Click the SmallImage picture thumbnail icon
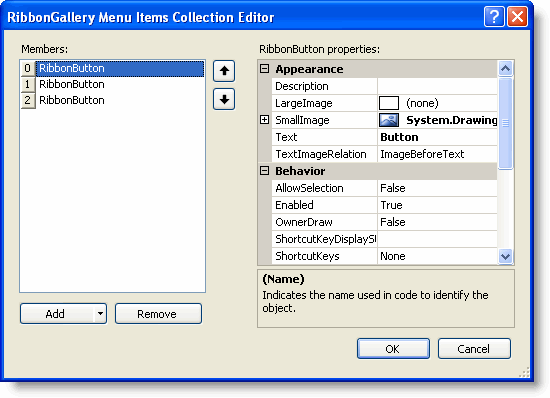 pyautogui.click(x=389, y=120)
